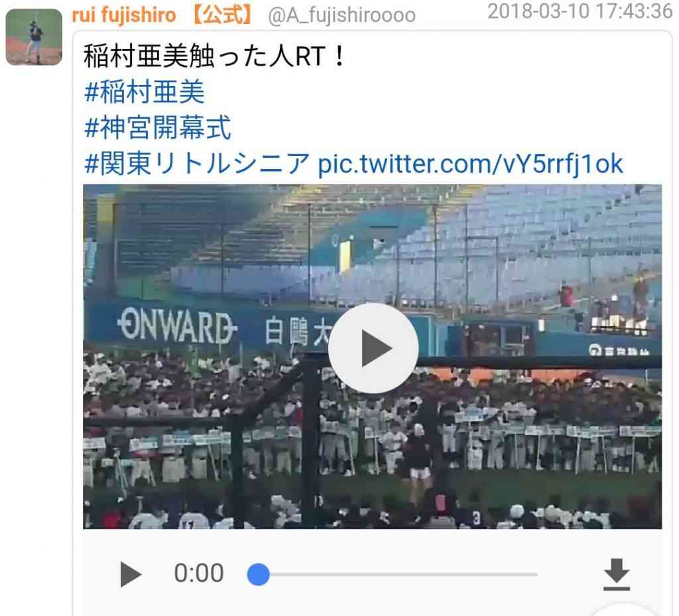
Task: Open the rui fujishiro display name link
Action: pyautogui.click(x=124, y=15)
